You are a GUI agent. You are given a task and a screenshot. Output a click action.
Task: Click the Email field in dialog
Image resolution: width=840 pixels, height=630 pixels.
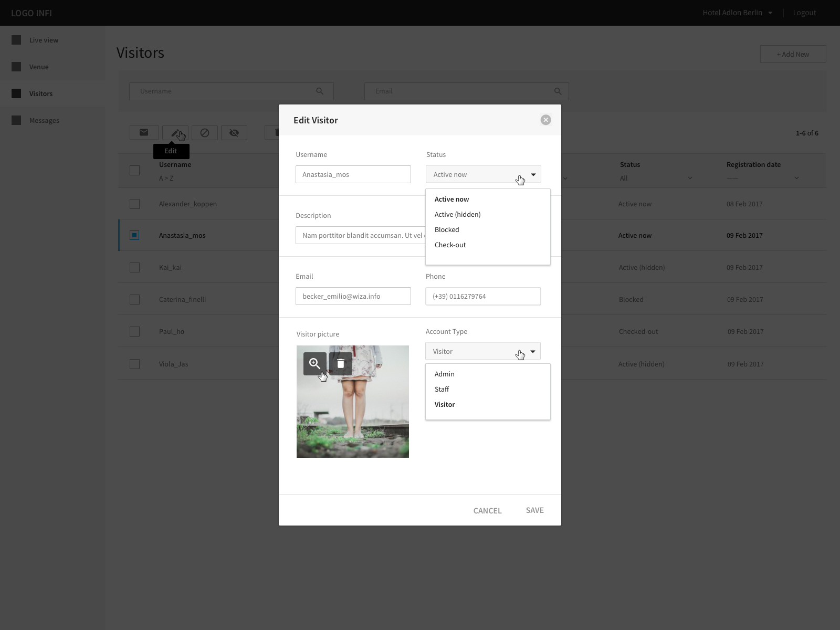tap(353, 296)
